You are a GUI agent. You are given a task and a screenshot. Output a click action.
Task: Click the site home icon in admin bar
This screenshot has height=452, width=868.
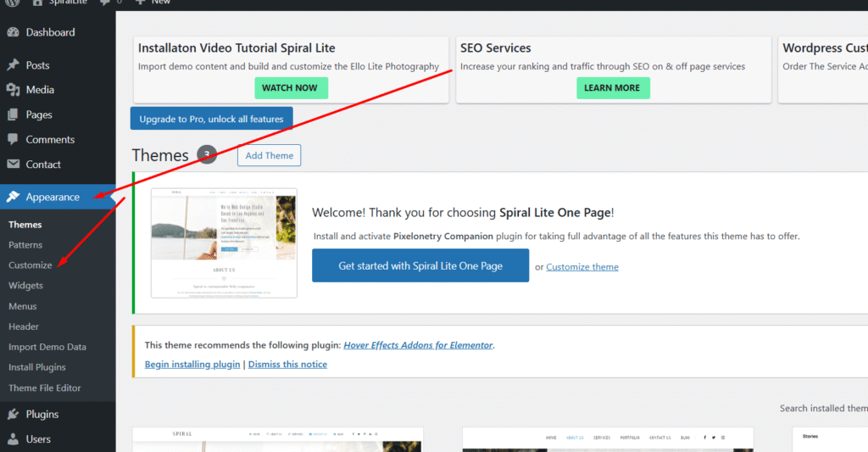[x=37, y=3]
